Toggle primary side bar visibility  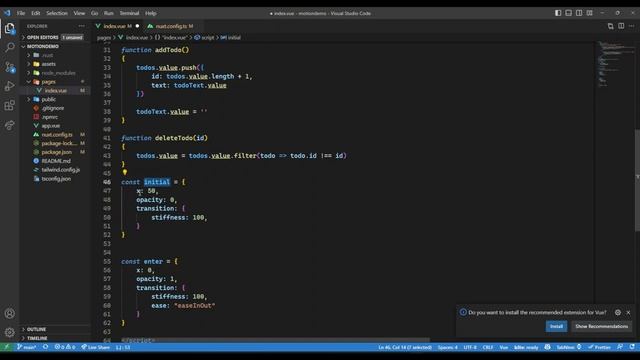pos(558,13)
